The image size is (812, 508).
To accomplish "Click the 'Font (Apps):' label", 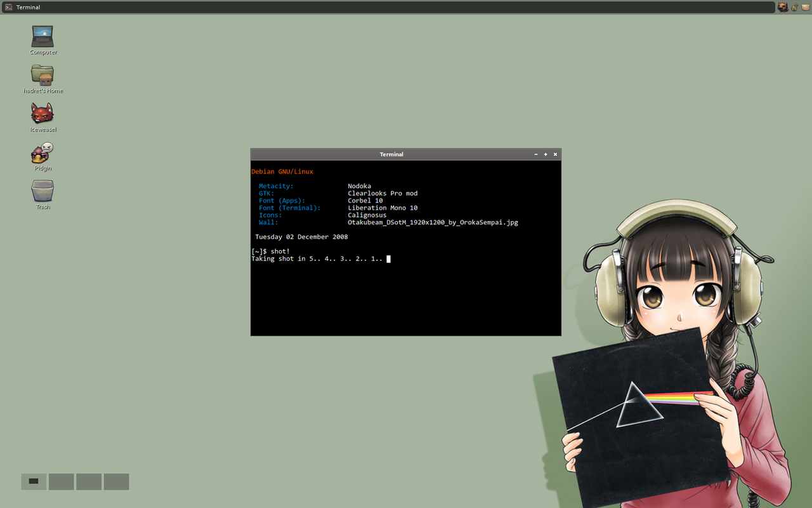I will (282, 201).
